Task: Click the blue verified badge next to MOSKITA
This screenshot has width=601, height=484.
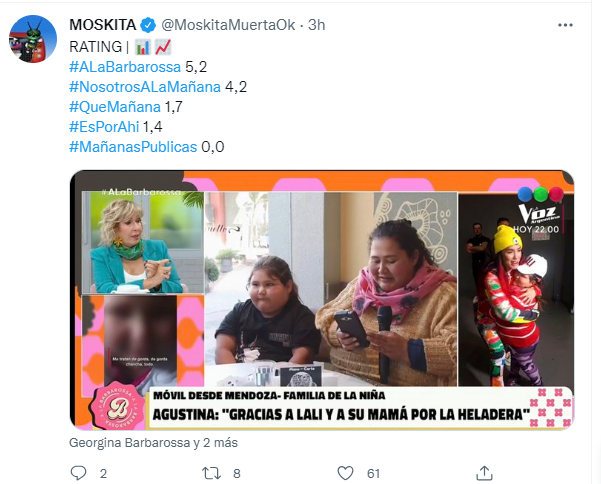Action: tap(148, 25)
